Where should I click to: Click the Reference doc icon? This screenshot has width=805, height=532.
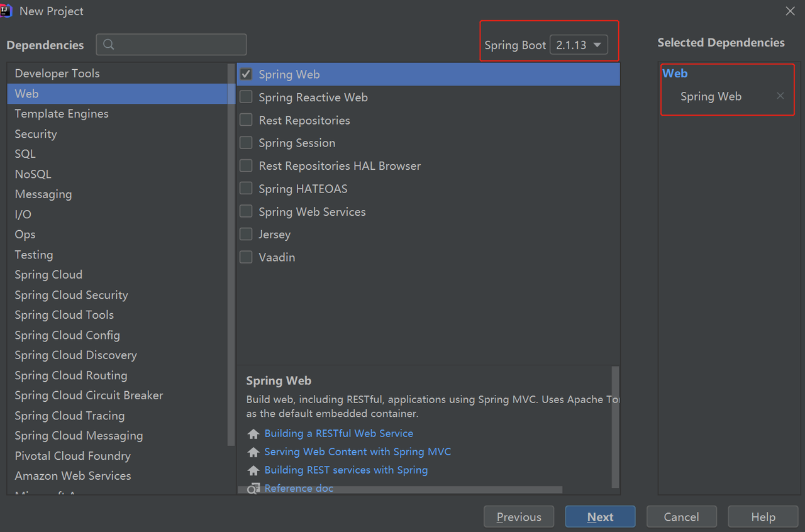253,489
